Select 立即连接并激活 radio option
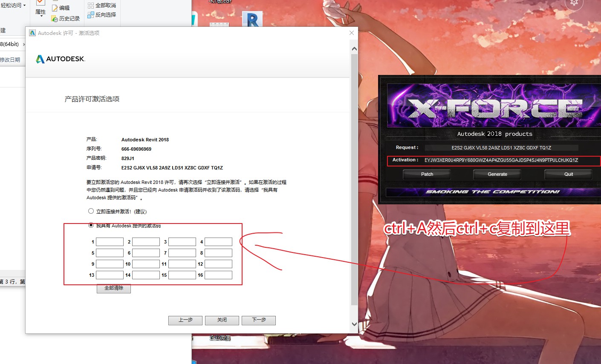 pyautogui.click(x=91, y=211)
